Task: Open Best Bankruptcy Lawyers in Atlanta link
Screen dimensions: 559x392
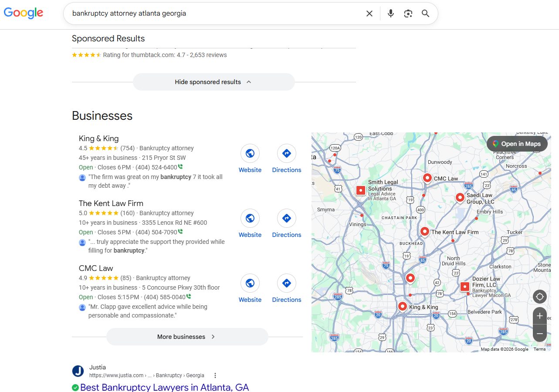Action: coord(164,387)
